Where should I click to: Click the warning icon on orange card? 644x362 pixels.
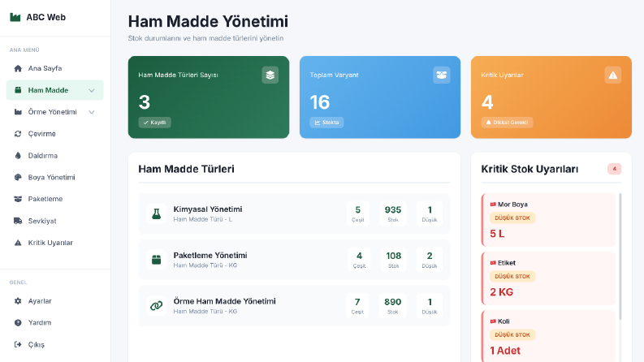(613, 75)
